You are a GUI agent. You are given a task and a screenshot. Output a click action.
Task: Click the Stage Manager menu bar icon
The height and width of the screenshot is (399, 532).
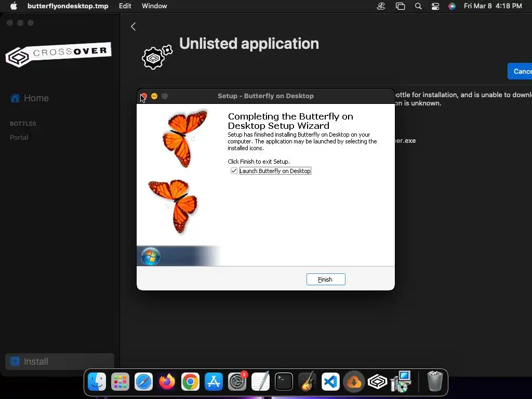click(401, 6)
